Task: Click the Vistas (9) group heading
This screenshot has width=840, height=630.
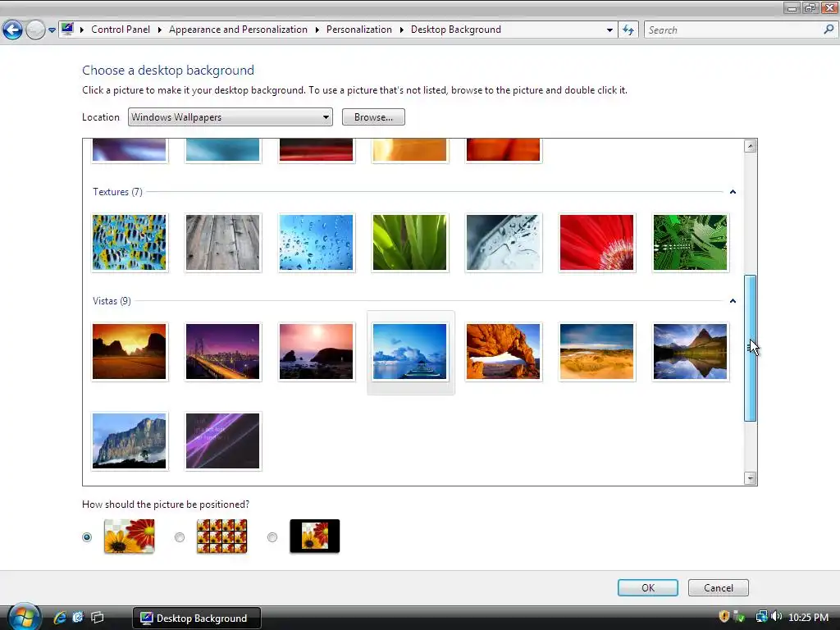Action: (112, 301)
